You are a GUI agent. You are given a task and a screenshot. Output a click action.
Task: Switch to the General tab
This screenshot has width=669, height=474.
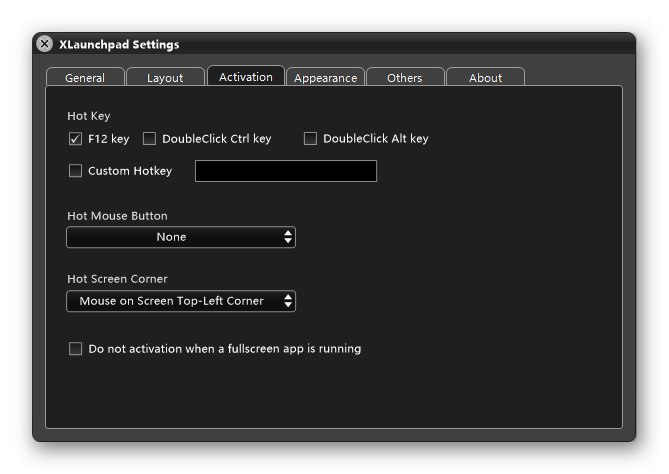click(85, 77)
